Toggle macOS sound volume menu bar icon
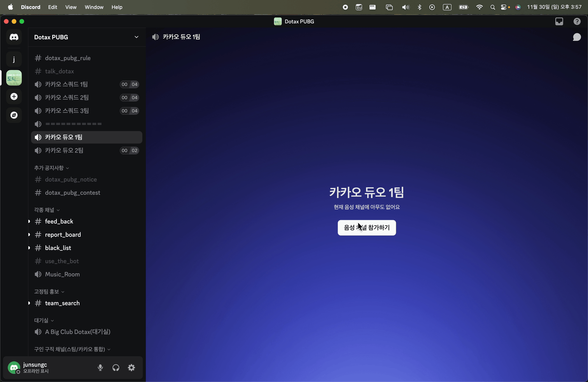 (405, 7)
